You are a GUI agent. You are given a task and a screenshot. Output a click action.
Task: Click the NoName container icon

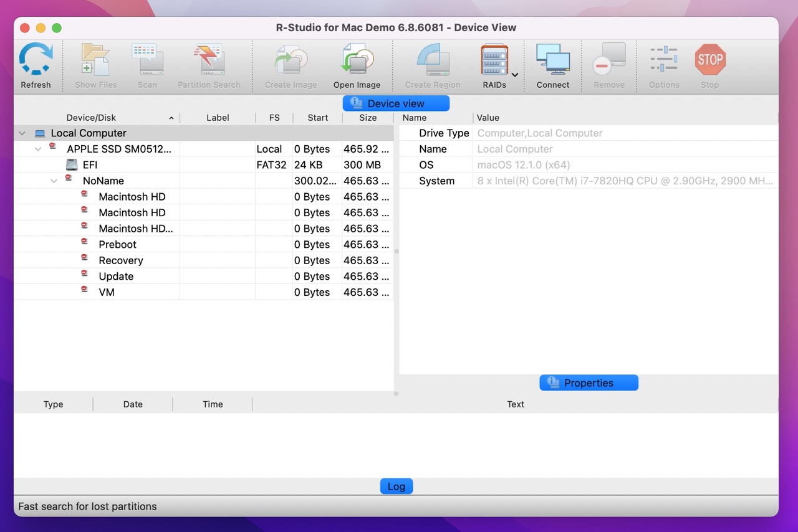69,178
